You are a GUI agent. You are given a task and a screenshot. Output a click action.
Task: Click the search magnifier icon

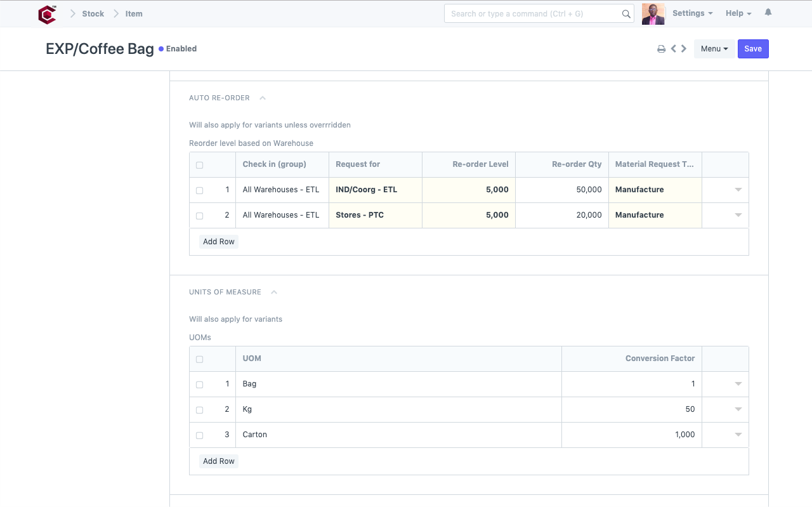pos(625,13)
